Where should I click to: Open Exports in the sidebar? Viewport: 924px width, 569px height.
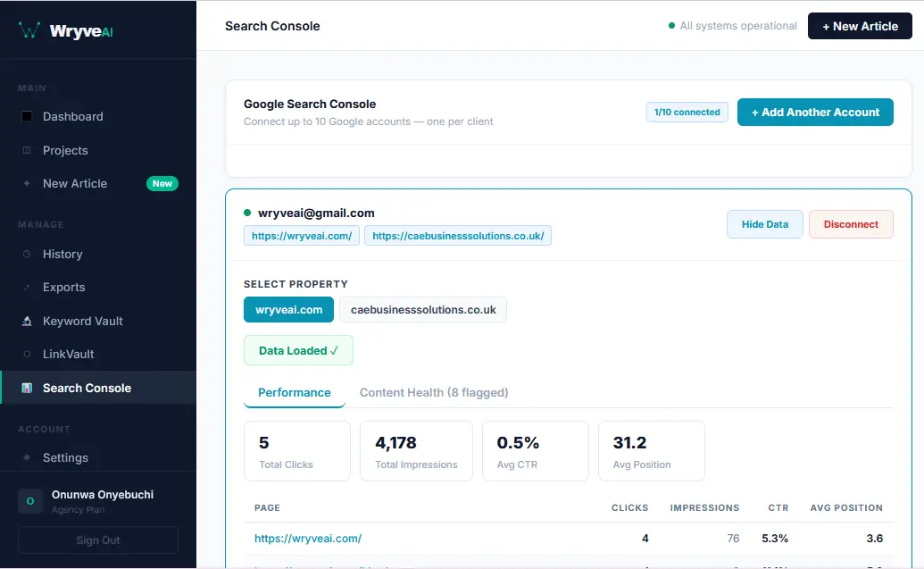pos(98,287)
